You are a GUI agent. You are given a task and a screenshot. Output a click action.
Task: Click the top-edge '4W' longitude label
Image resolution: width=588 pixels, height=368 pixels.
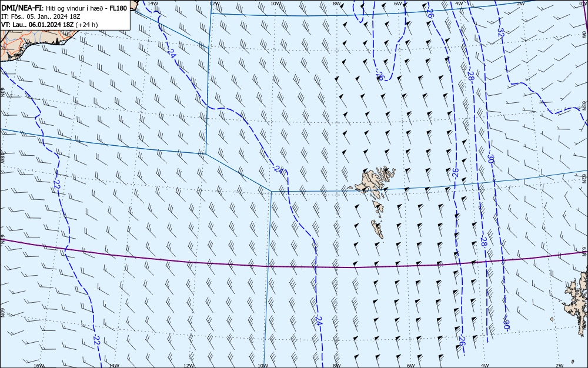click(459, 4)
